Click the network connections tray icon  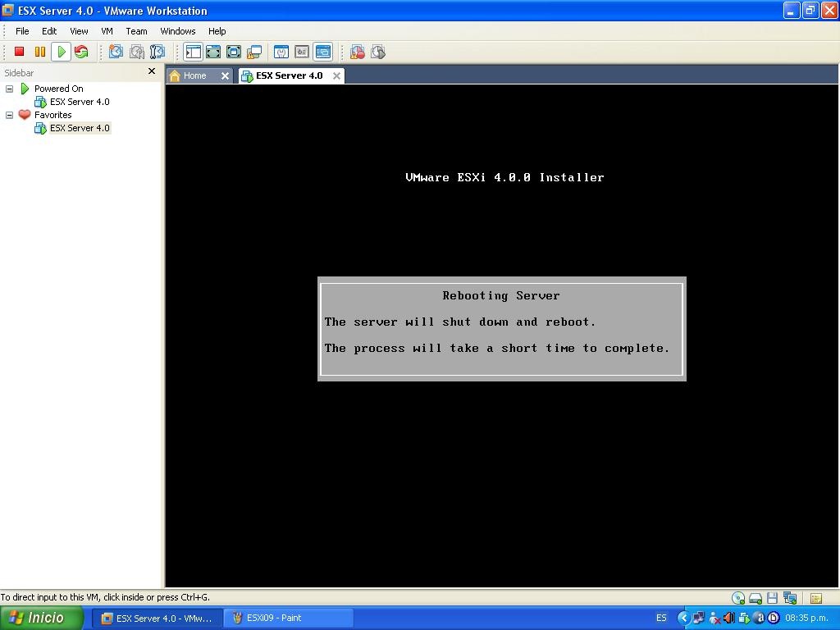[699, 619]
